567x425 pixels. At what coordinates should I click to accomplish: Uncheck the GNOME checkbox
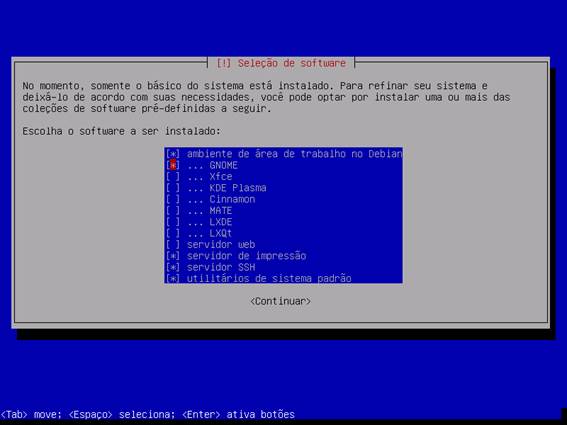click(173, 165)
